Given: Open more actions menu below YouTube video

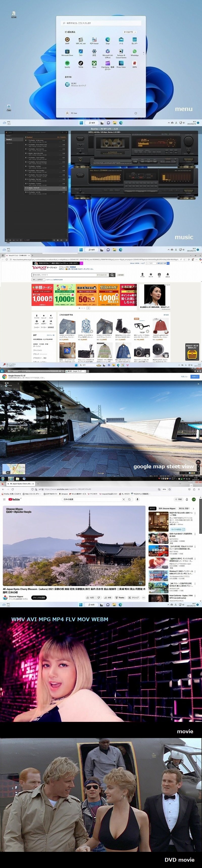Looking at the screenshot, I should 143,598.
